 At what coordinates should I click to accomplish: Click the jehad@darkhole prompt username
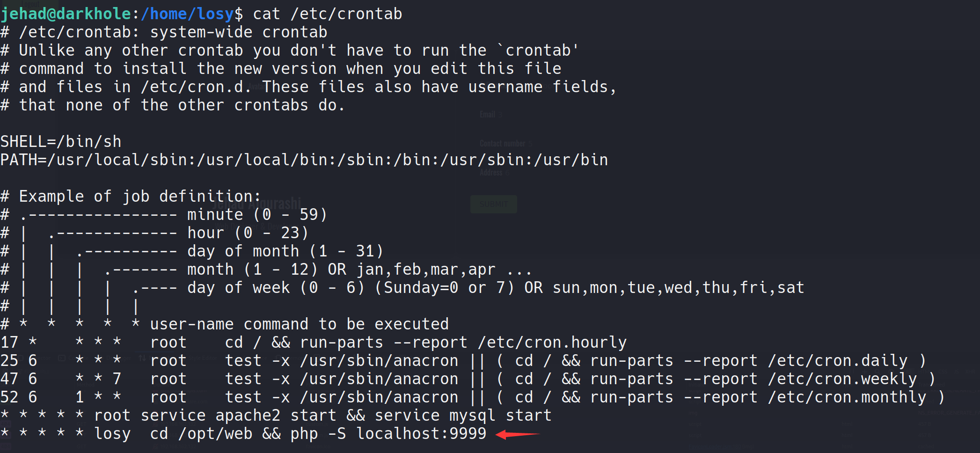(66, 14)
